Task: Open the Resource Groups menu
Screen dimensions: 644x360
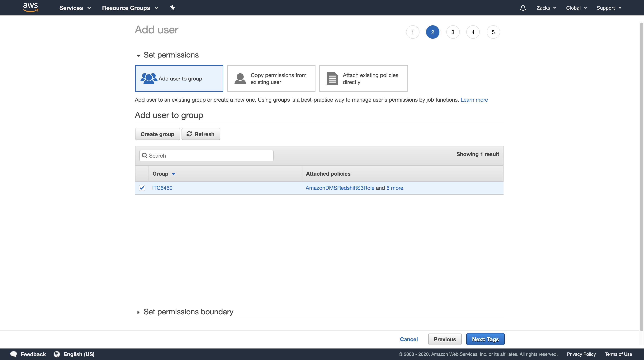Action: click(130, 8)
